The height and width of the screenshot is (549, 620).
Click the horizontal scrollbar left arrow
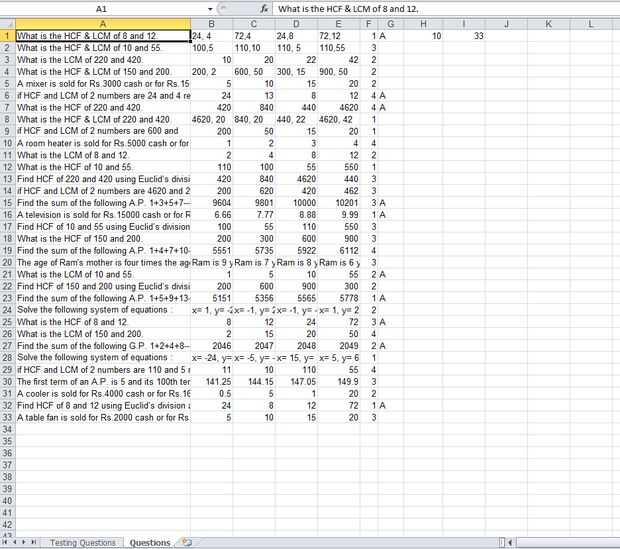click(x=510, y=542)
